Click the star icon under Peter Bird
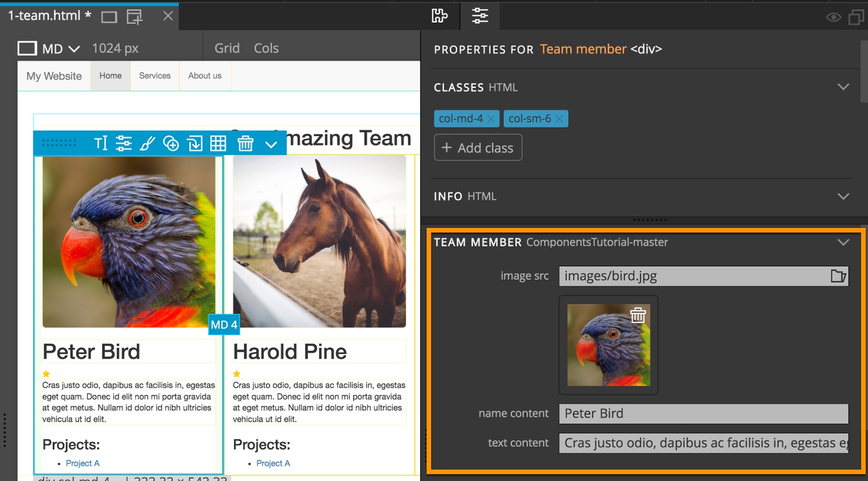The height and width of the screenshot is (481, 868). pos(46,374)
